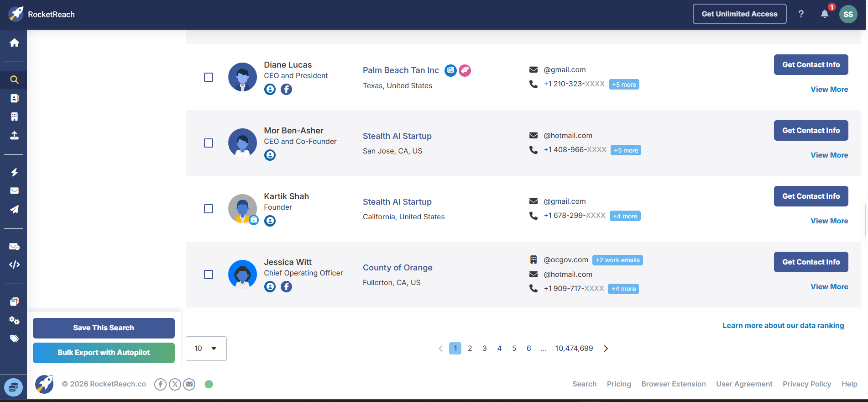
Task: Open the results per page dropdown showing 10
Action: coord(206,349)
